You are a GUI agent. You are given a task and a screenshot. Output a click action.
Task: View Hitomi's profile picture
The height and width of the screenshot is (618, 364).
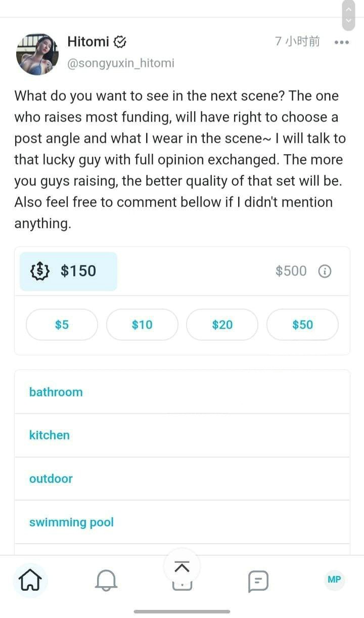[x=37, y=54]
